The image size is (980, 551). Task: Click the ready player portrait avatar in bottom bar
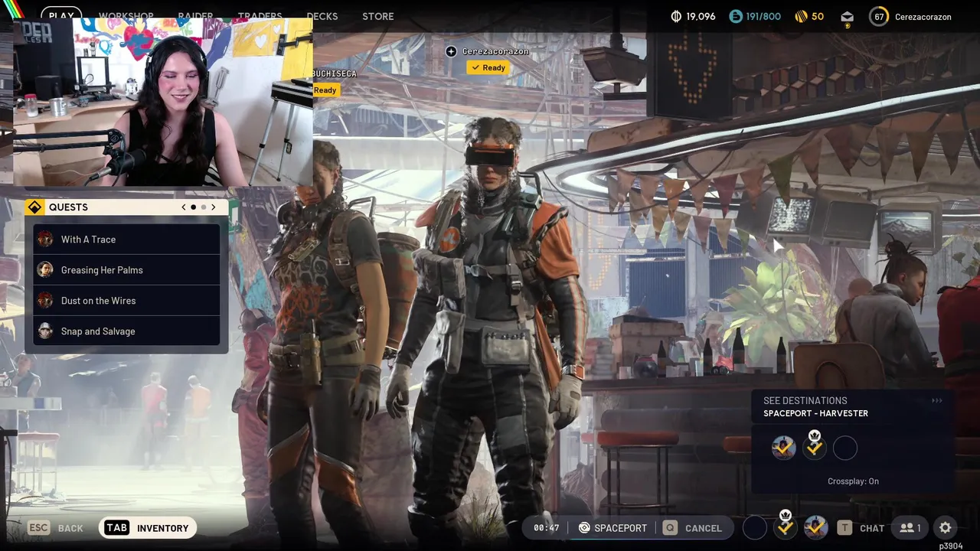point(815,527)
